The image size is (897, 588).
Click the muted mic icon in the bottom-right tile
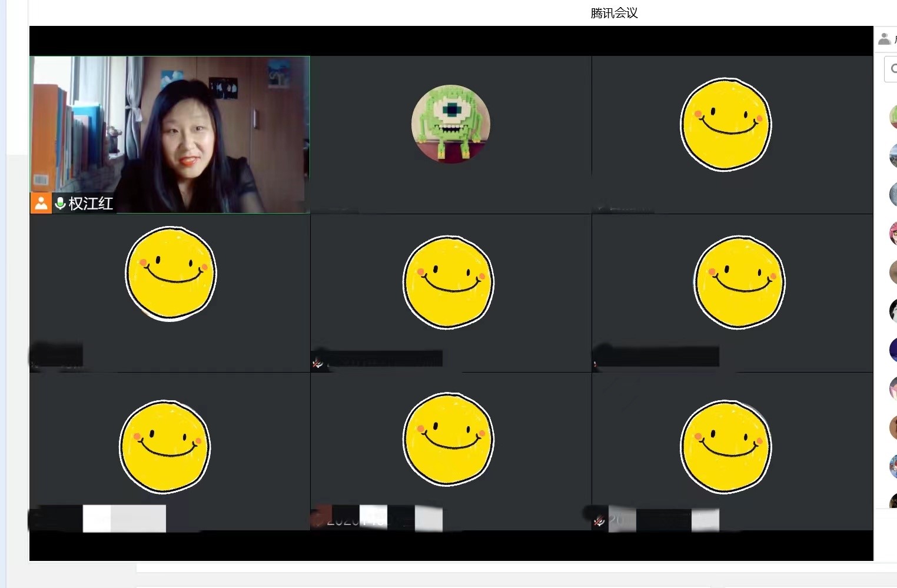[x=599, y=521]
